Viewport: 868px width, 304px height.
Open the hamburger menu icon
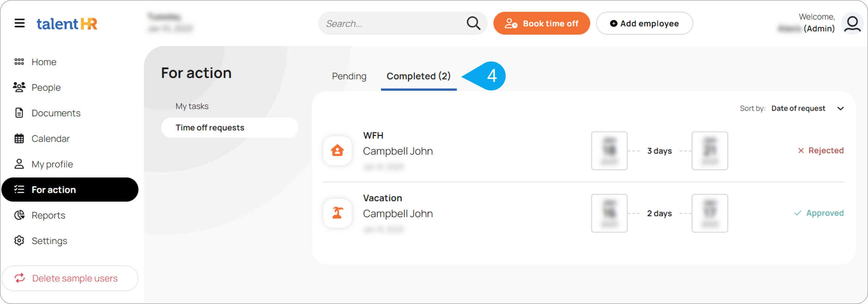click(20, 23)
